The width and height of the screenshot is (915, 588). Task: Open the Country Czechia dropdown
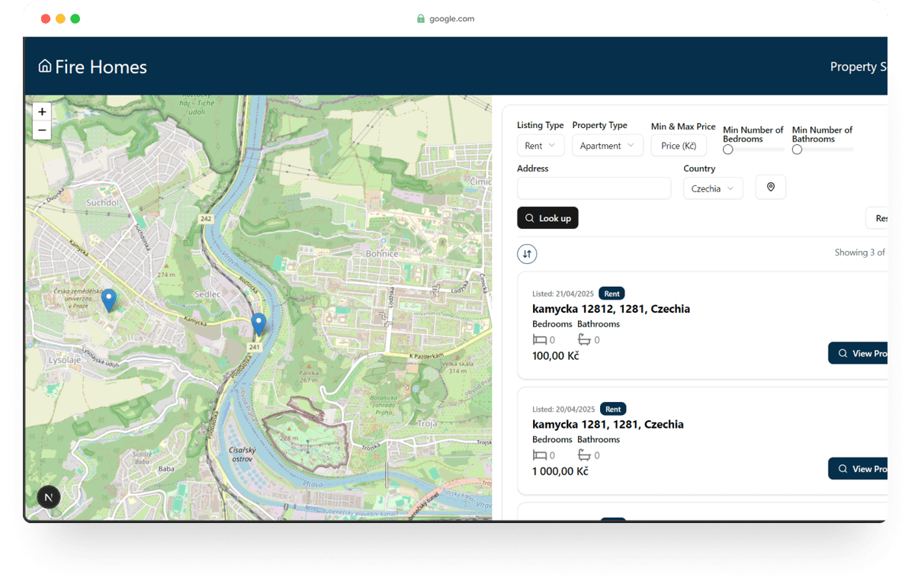coord(712,188)
